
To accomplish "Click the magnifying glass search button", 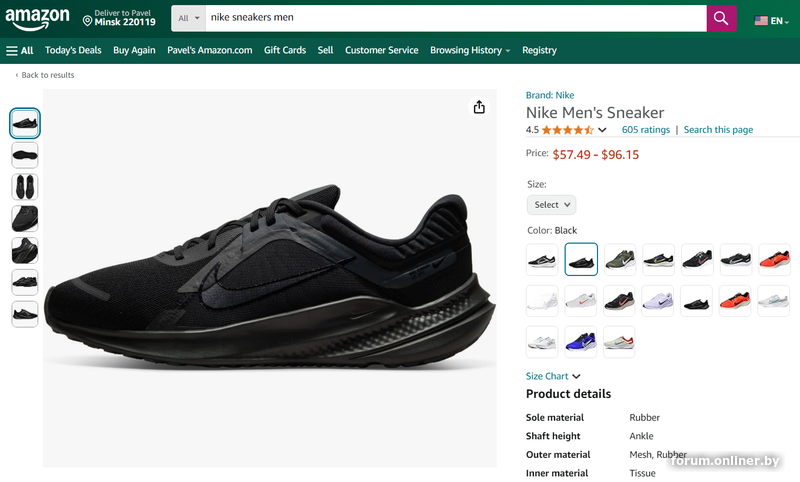I will point(721,18).
